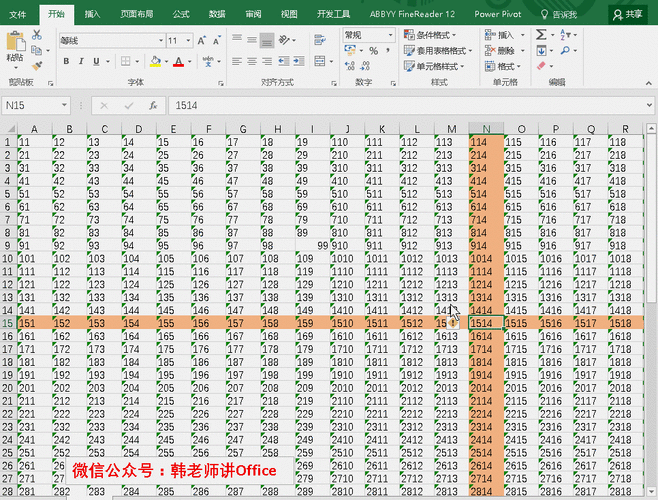Toggle Italic formatting
Image resolution: width=658 pixels, height=500 pixels.
[81, 61]
